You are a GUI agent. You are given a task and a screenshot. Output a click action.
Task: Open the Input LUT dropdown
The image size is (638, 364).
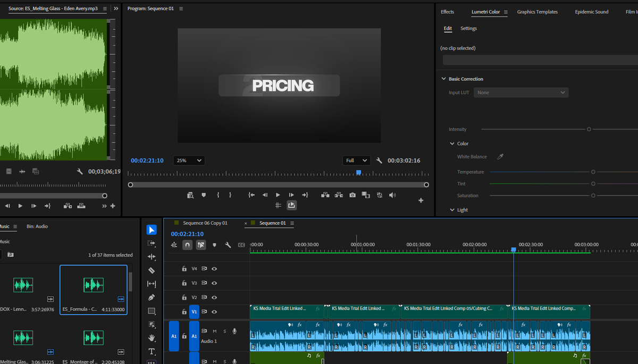521,92
